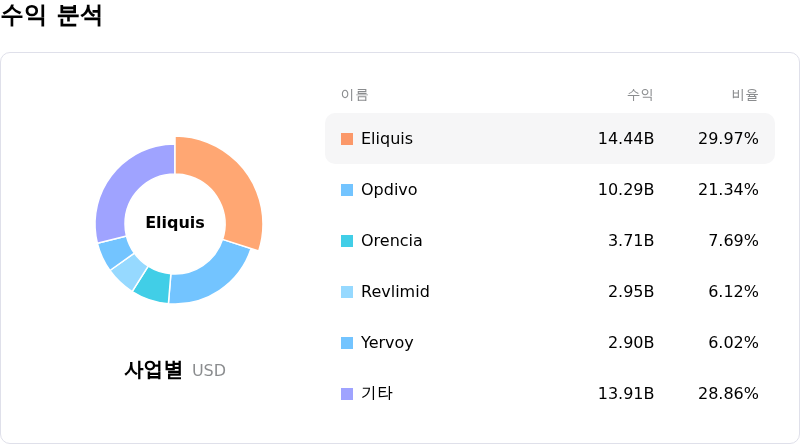800x444 pixels.
Task: Click the 비율 column header
Action: coord(745,94)
